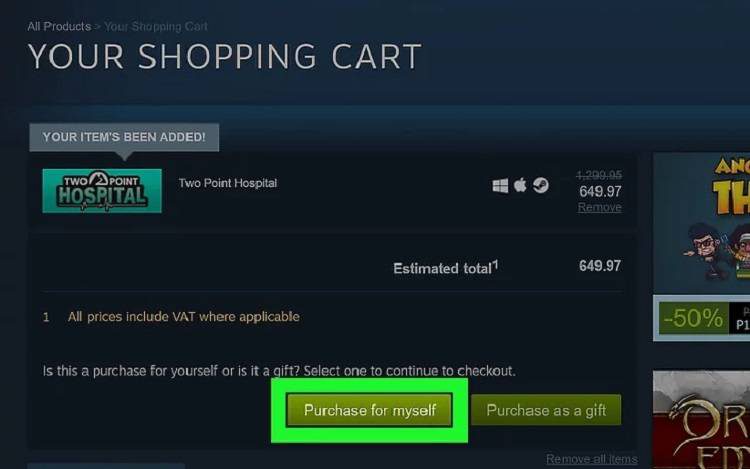Open the Two Point Hospital title link
750x469 pixels.
point(228,183)
